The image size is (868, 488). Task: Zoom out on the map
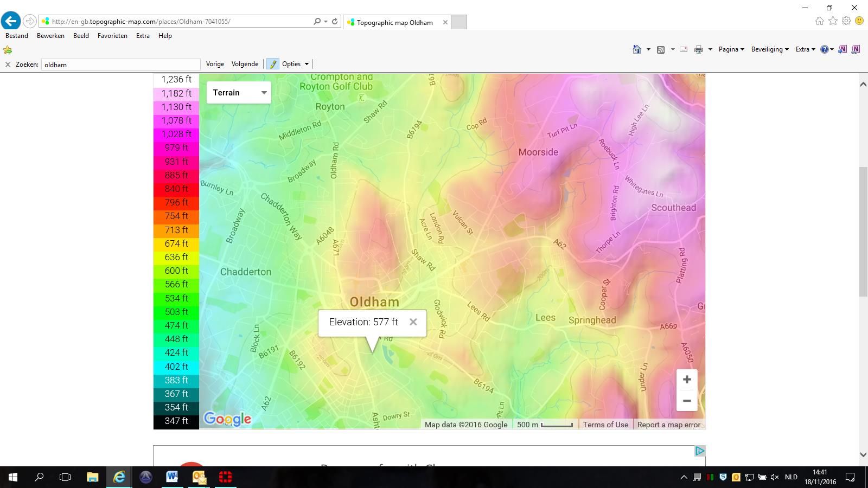686,401
